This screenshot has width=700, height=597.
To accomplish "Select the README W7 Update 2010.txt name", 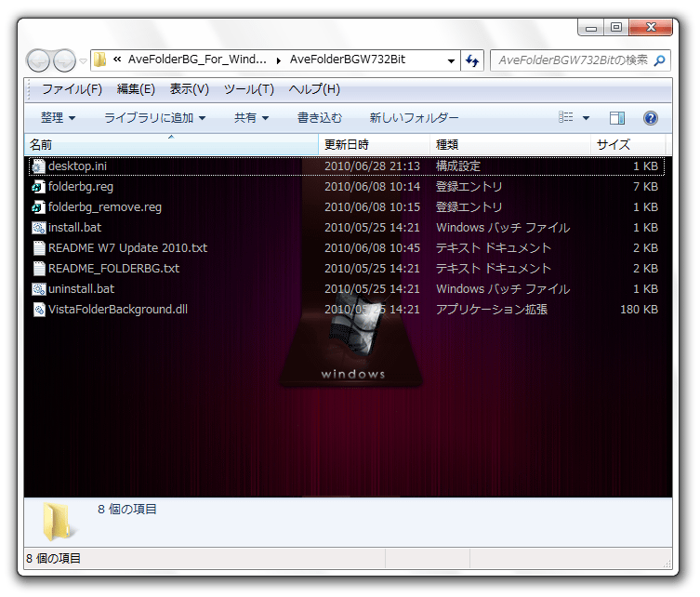I will click(127, 248).
